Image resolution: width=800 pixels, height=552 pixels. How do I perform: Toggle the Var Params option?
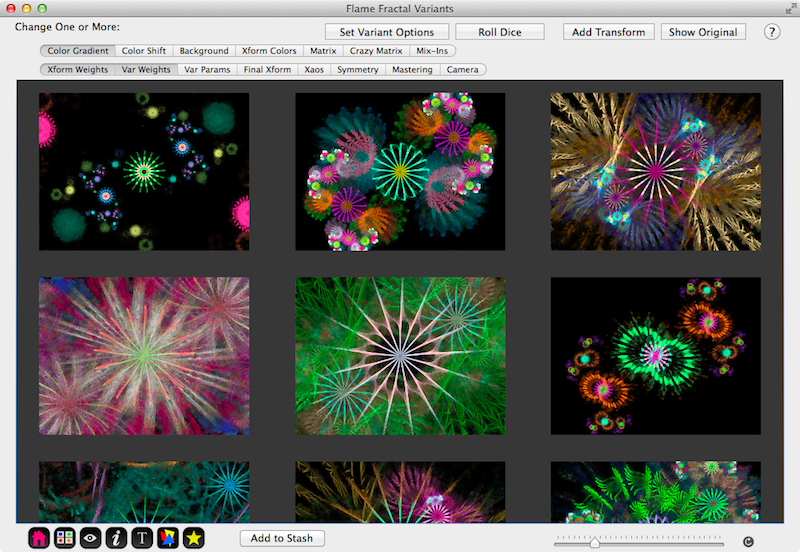click(207, 70)
